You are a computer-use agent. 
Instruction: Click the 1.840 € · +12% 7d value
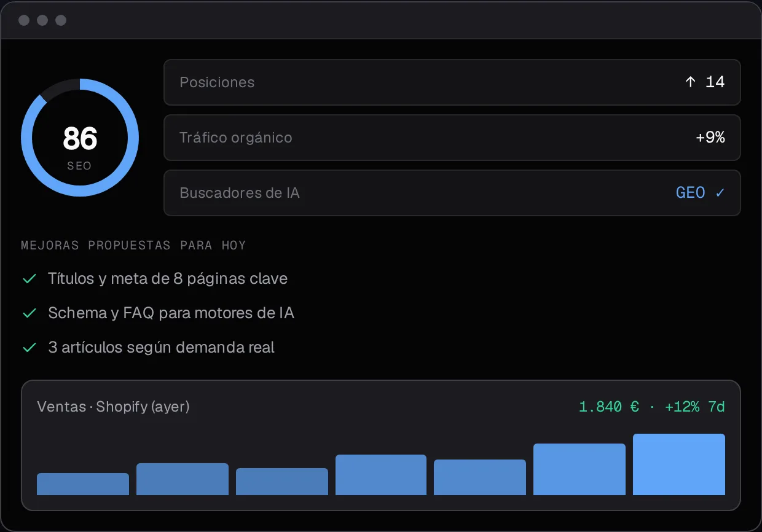(x=652, y=407)
